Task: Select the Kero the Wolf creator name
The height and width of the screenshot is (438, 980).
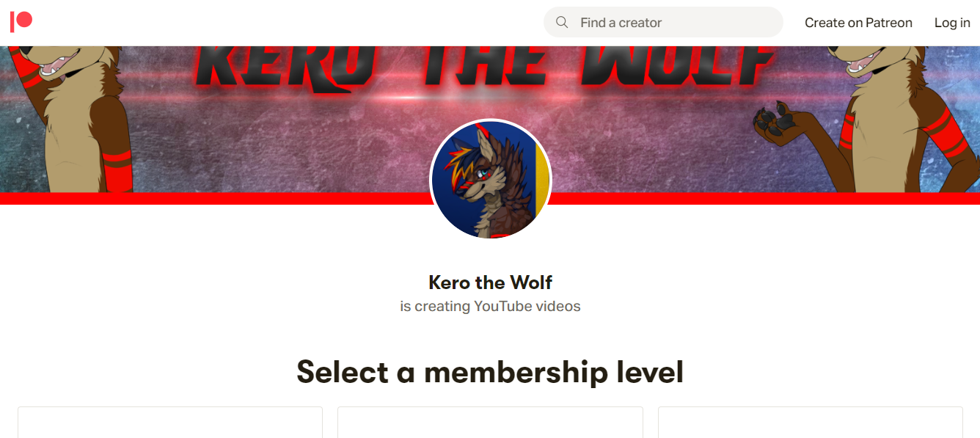Action: (490, 282)
